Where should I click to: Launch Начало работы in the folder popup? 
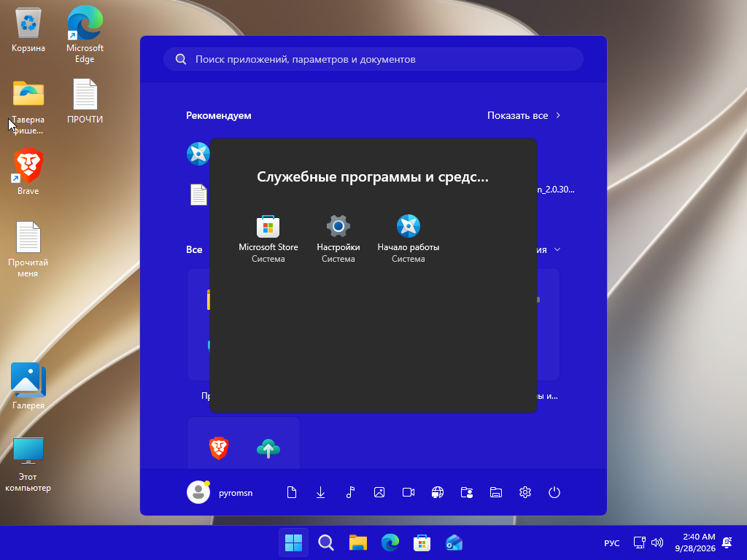click(409, 238)
